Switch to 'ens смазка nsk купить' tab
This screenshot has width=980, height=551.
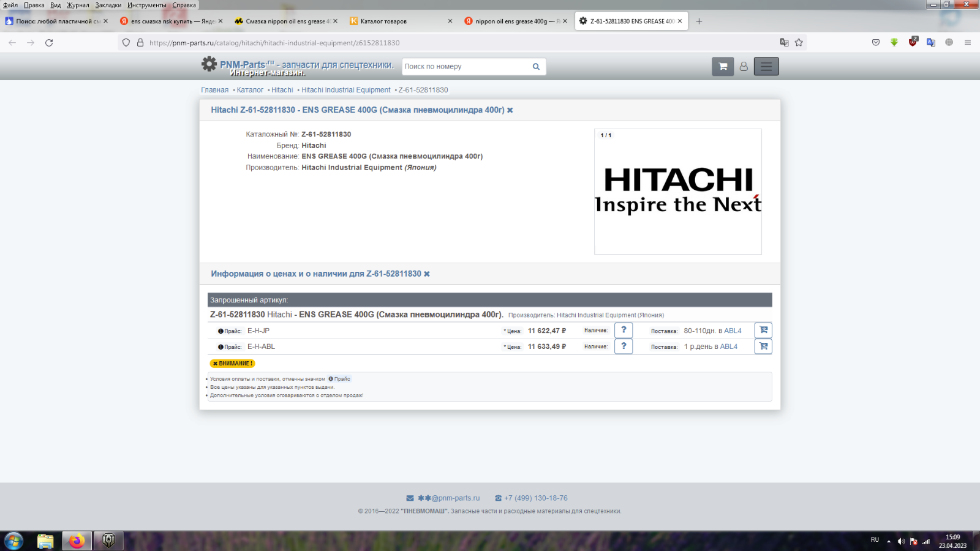[x=171, y=21]
